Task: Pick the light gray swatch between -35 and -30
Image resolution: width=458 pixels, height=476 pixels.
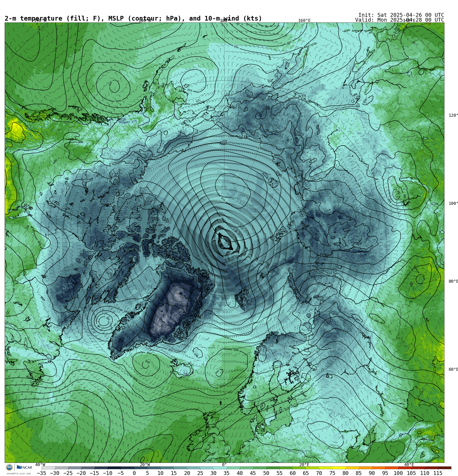Action: tap(48, 468)
